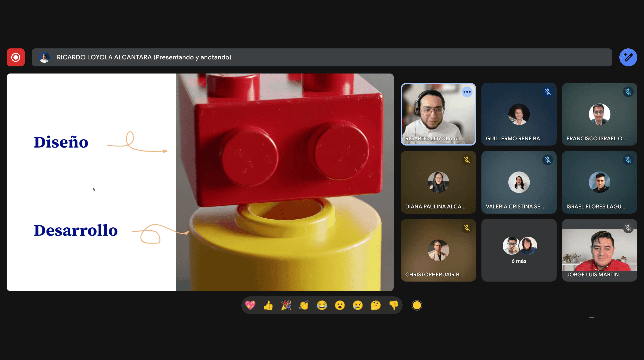Send the thumbs up reaction
The height and width of the screenshot is (360, 644).
coord(268,305)
